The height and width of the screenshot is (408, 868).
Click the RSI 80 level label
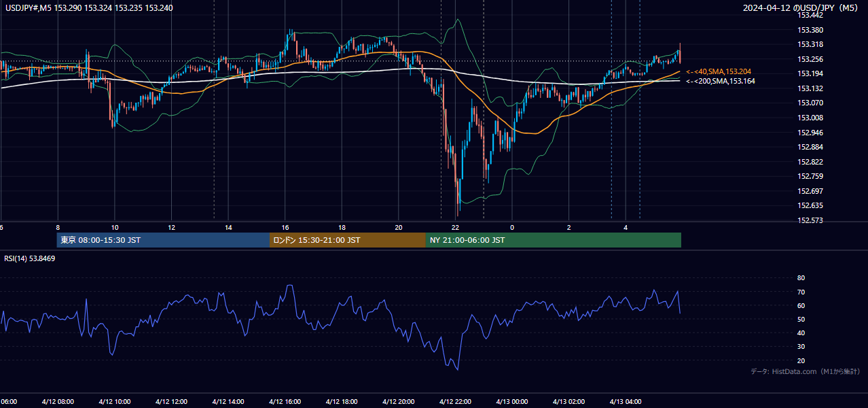tap(801, 278)
